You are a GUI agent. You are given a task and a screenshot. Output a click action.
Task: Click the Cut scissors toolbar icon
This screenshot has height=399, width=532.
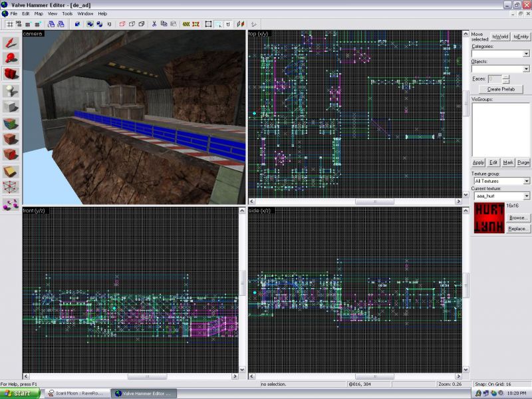(154, 24)
